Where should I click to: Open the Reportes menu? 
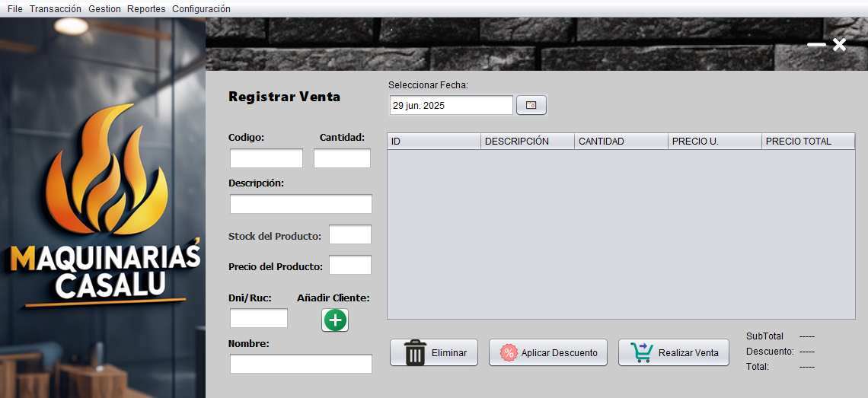(146, 8)
